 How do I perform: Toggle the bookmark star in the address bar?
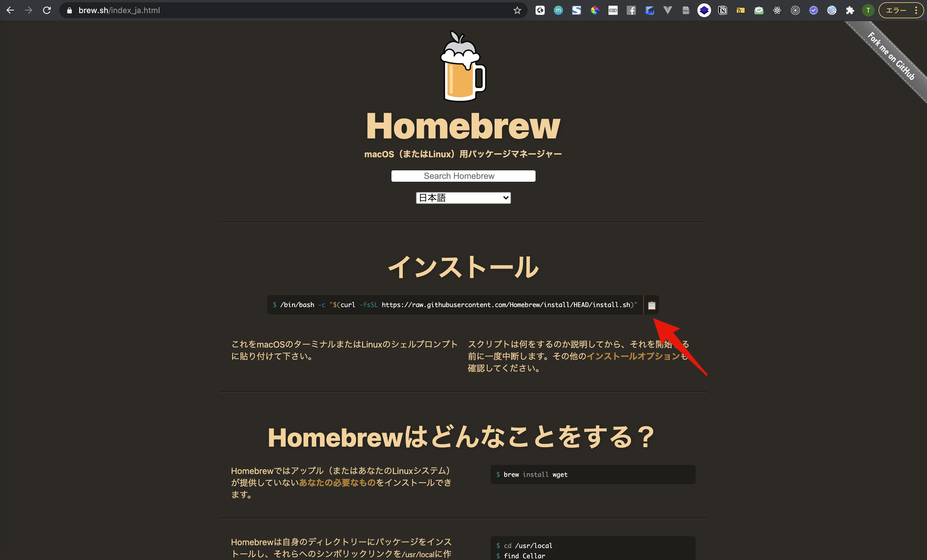(516, 10)
